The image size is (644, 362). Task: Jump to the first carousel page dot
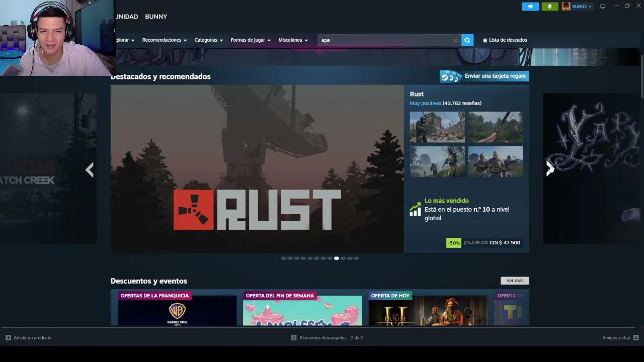point(284,258)
